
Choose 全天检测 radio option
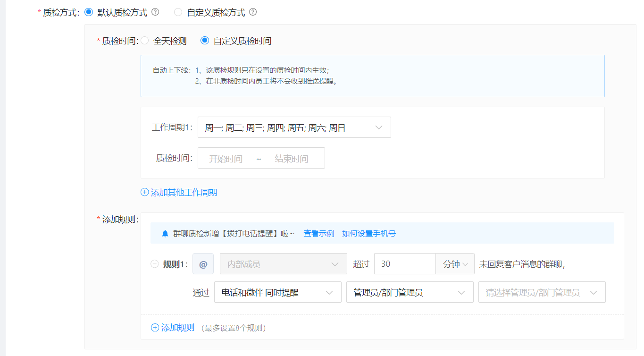click(144, 41)
